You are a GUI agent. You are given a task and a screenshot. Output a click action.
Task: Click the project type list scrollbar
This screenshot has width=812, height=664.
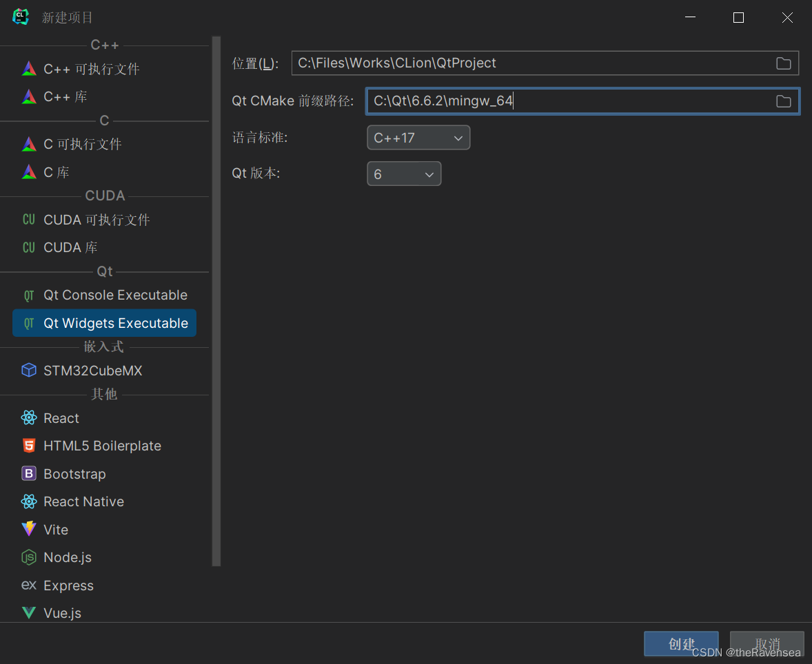click(x=216, y=301)
